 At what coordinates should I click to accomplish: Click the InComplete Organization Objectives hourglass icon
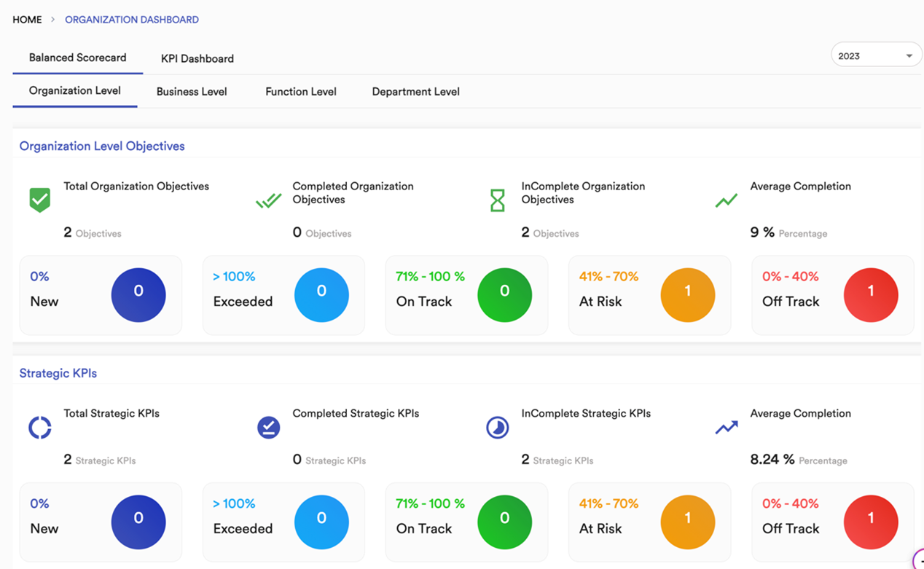pos(497,200)
